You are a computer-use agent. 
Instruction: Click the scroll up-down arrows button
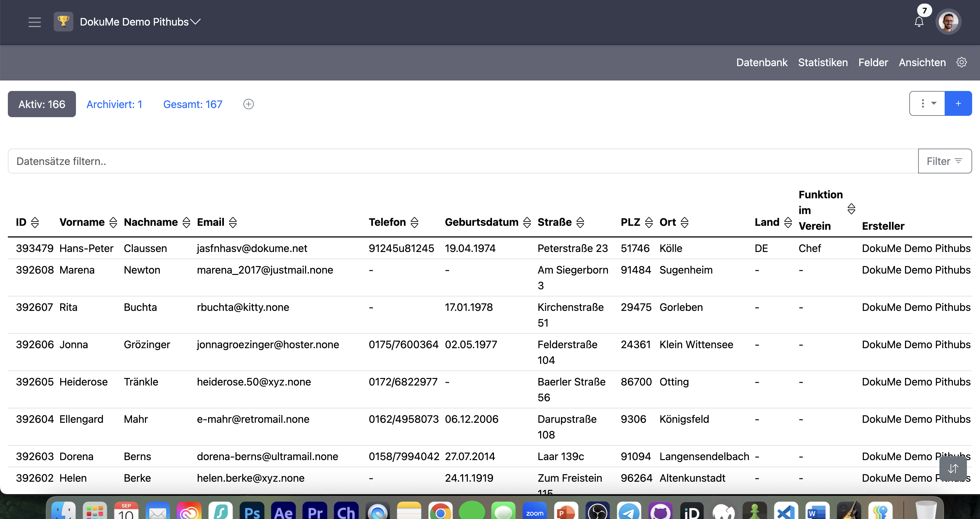tap(953, 468)
